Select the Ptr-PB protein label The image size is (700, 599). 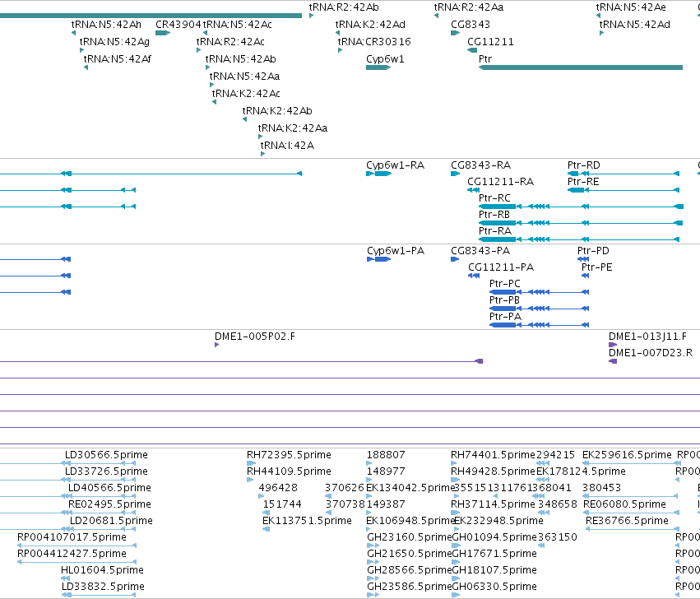pos(504,300)
